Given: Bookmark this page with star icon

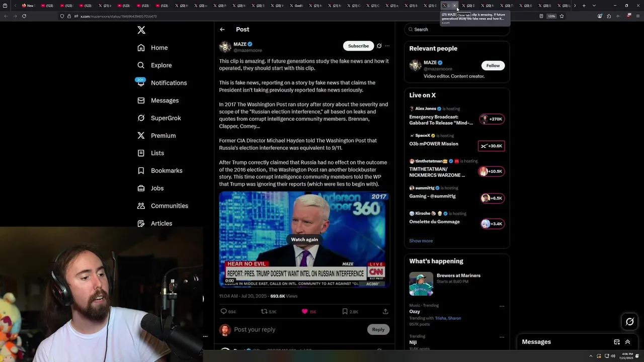Looking at the screenshot, I should click(x=561, y=16).
